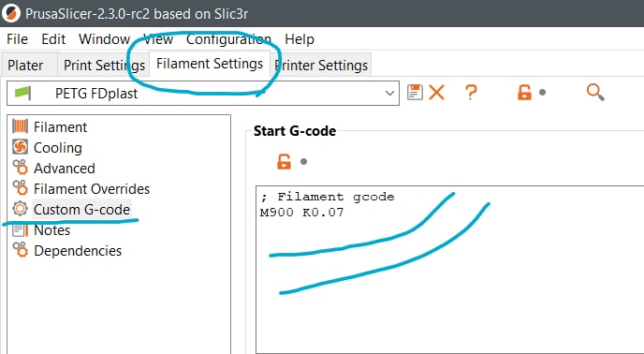This screenshot has width=644, height=354.
Task: Open the Configuration menu
Action: coord(228,39)
